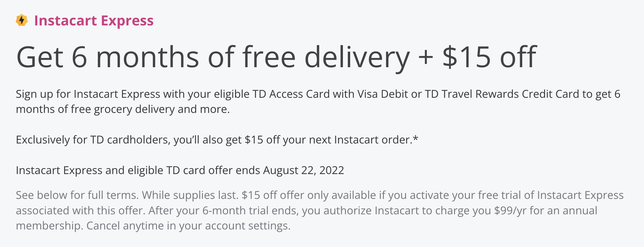Viewport: 644px width, 247px height.
Task: Click the pink Instacart Express title
Action: click(94, 21)
